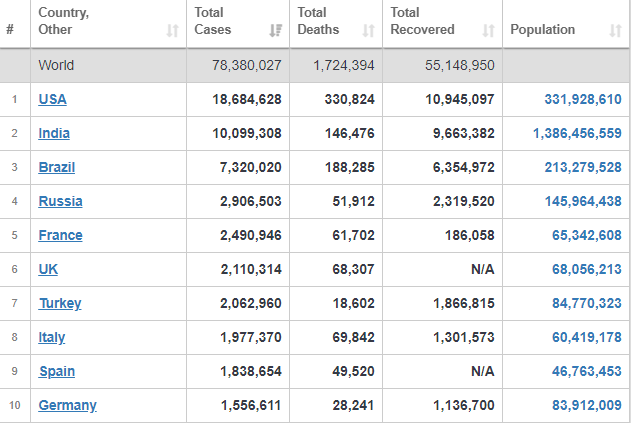Open the USA country link
Screen dimensions: 631x423
(52, 99)
